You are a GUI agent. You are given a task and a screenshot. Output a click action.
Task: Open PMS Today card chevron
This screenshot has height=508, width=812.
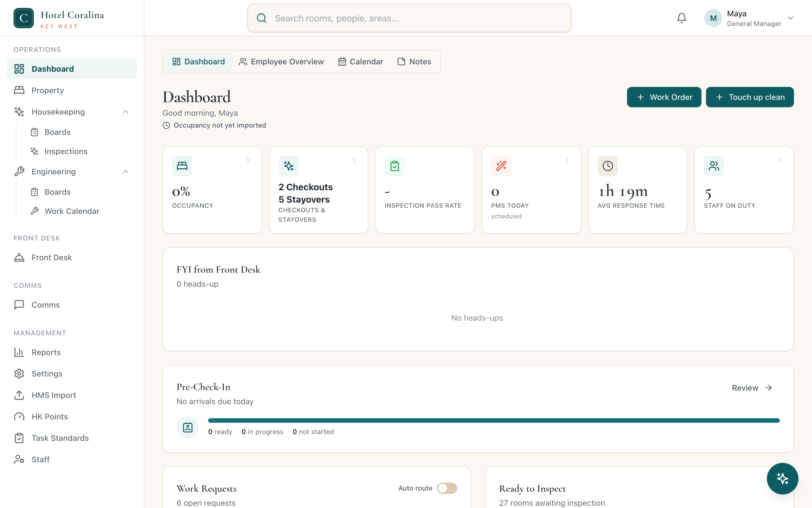tap(567, 160)
